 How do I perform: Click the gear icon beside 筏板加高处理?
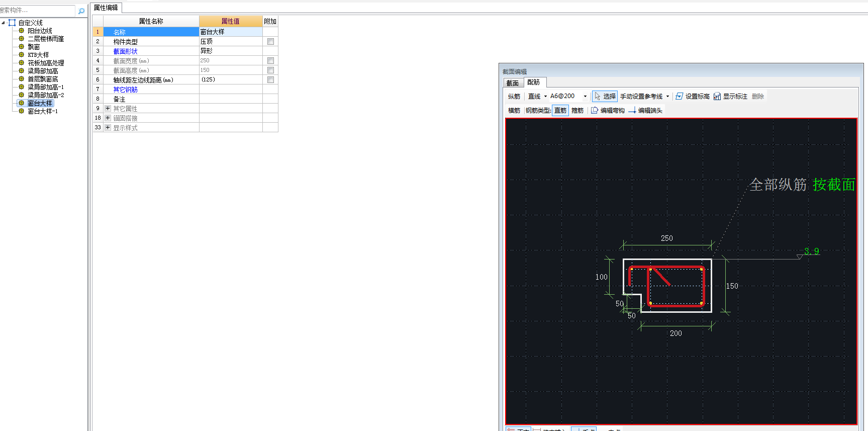(22, 63)
